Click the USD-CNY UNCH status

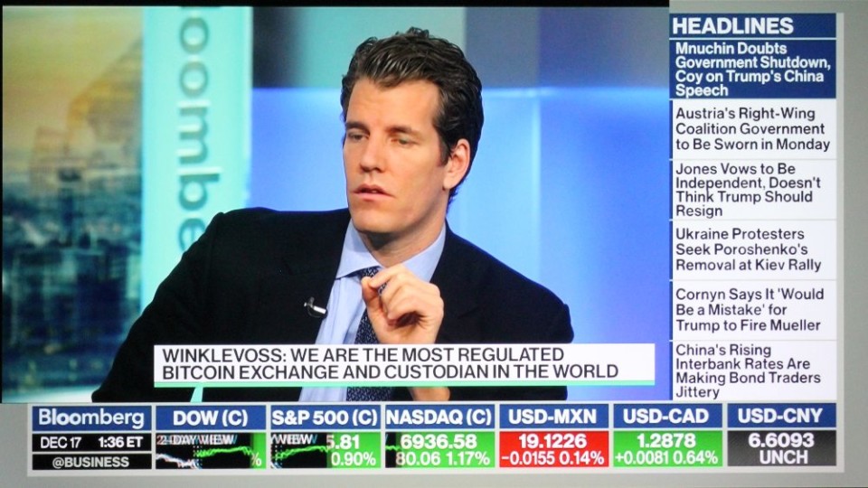[783, 457]
